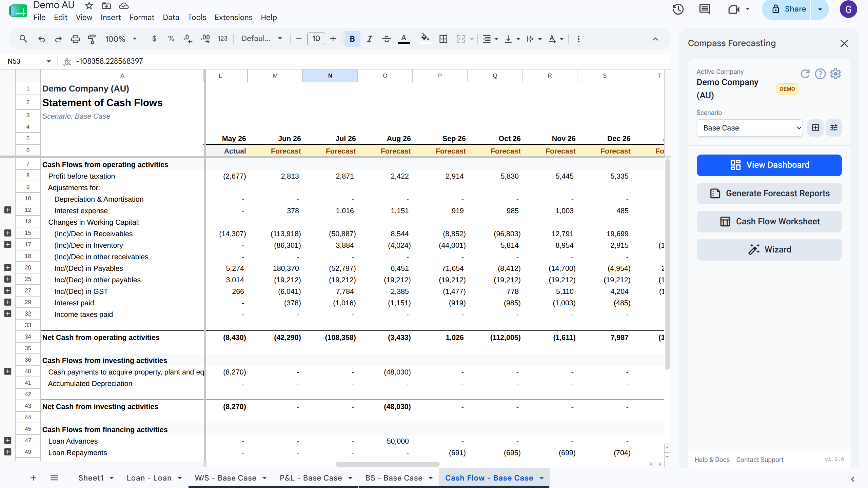
Task: Open vertical align dropdown
Action: [x=512, y=39]
